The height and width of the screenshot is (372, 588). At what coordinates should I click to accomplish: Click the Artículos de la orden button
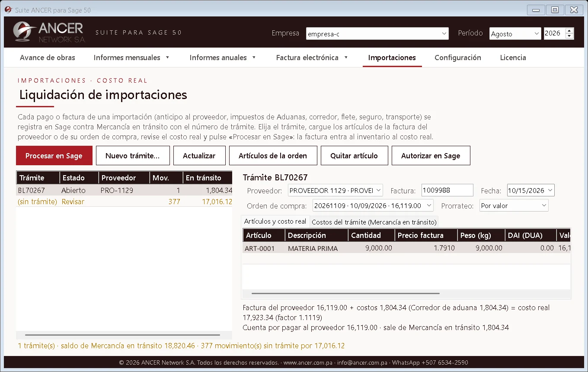pyautogui.click(x=273, y=156)
